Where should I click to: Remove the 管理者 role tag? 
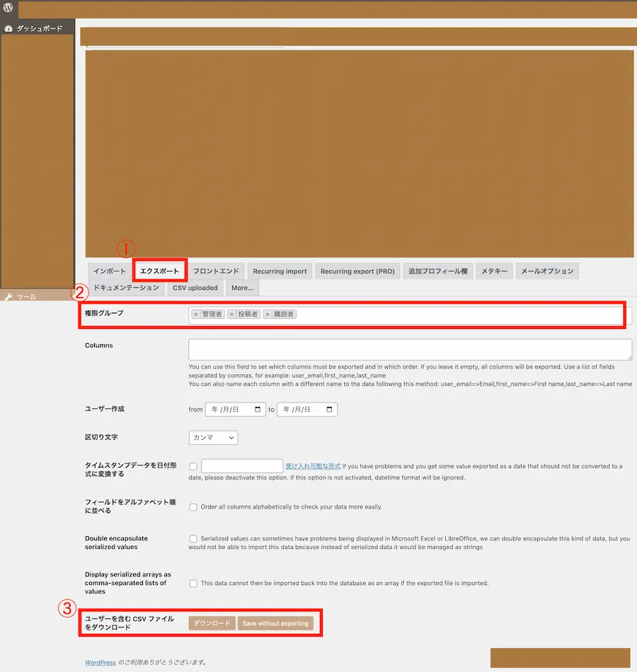point(196,314)
